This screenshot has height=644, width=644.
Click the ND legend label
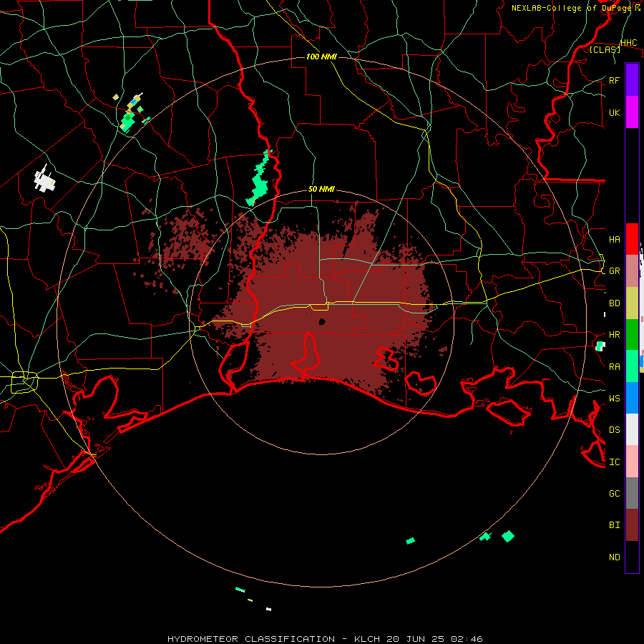coord(614,557)
